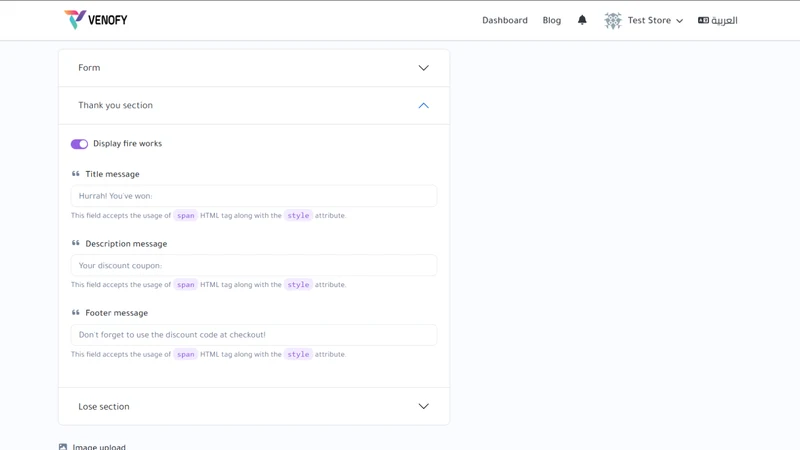Click the span tag under Description message

click(x=186, y=285)
